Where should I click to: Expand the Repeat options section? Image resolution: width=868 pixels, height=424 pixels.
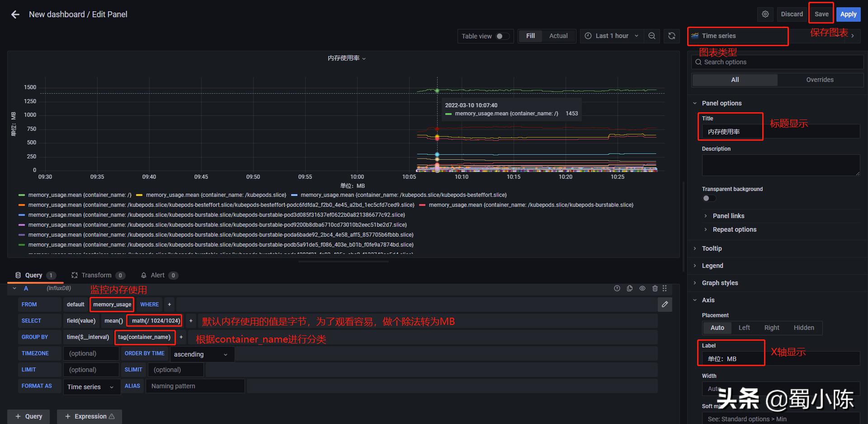pos(734,229)
